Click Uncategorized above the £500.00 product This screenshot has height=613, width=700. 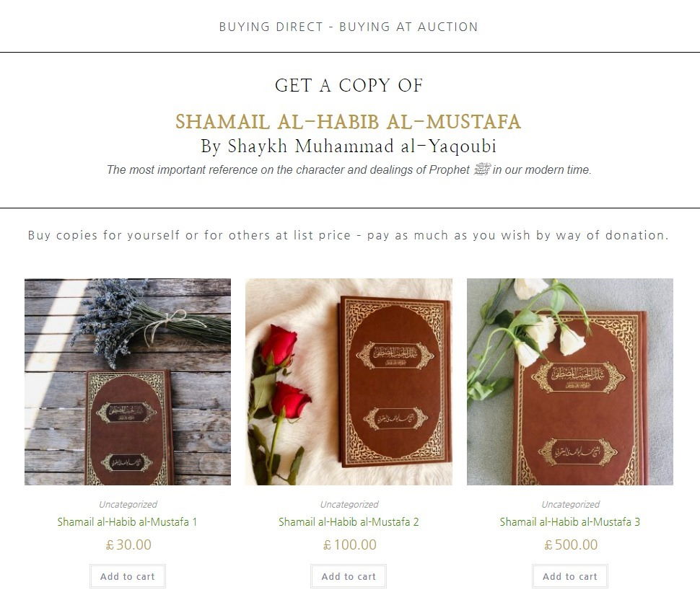click(571, 504)
